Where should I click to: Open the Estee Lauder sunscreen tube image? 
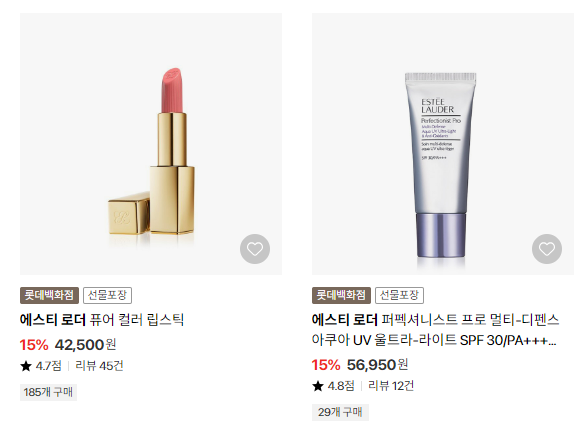[x=443, y=144]
